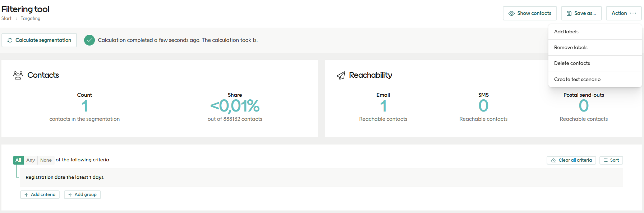Screen dimensions: 644x213
Task: Switch criteria matching to Any
Action: (31, 160)
